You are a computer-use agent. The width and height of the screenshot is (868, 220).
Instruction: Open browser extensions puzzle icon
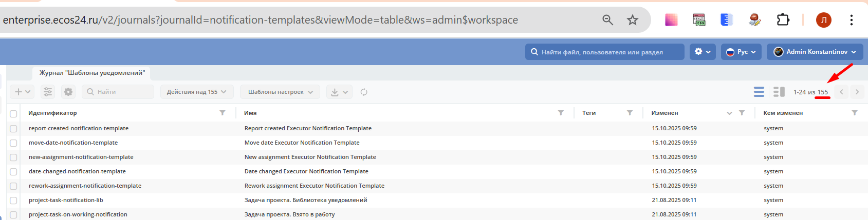pyautogui.click(x=783, y=20)
